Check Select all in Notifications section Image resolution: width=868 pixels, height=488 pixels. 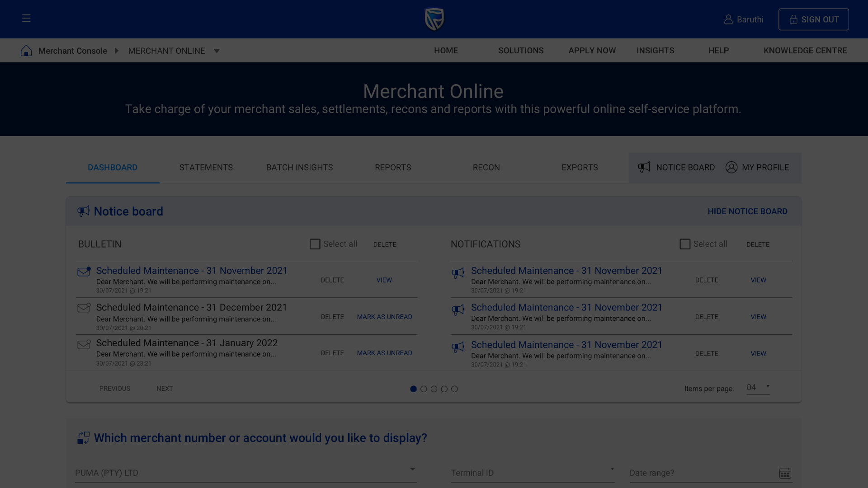pos(685,244)
